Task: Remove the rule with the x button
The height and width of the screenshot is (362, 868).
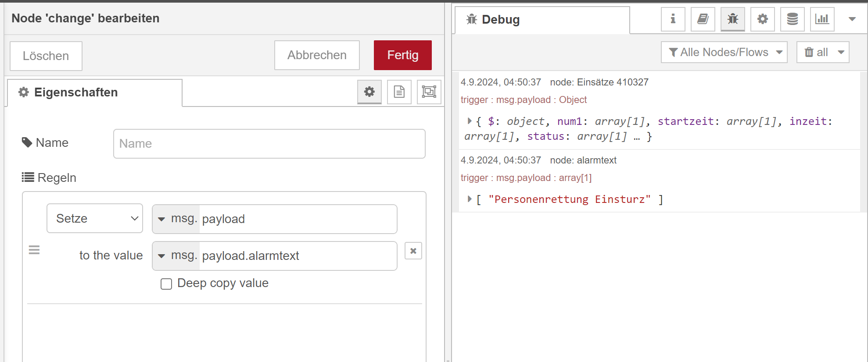Action: tap(413, 251)
